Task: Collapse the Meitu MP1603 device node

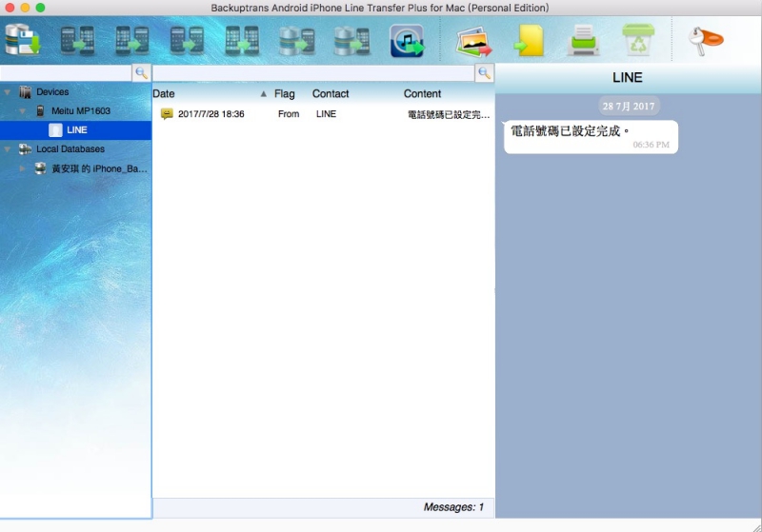Action: (22, 110)
